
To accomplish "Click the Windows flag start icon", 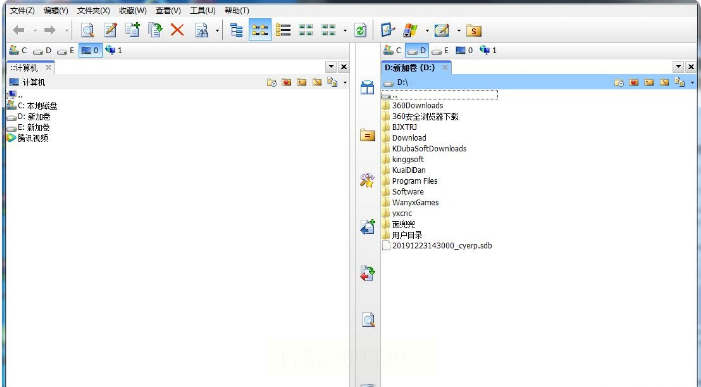I will (x=410, y=30).
